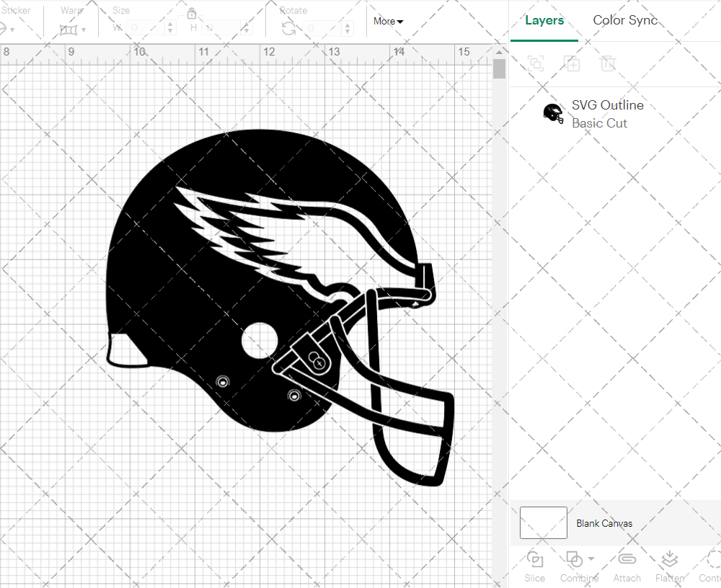Click the Flatten icon
721x588 pixels.
pyautogui.click(x=670, y=560)
